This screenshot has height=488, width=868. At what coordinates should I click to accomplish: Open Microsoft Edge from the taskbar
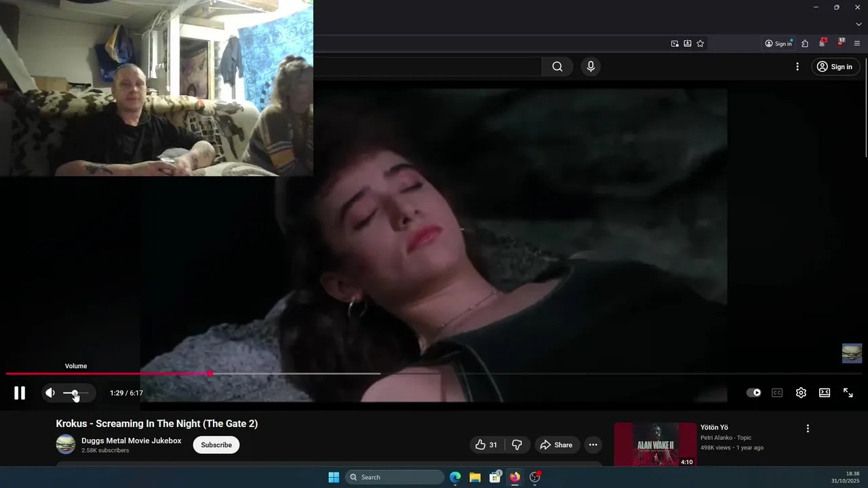[455, 477]
